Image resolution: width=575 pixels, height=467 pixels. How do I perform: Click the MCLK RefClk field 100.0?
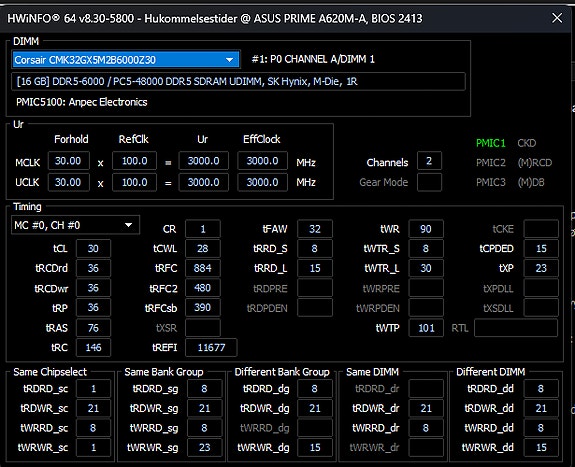coord(134,161)
